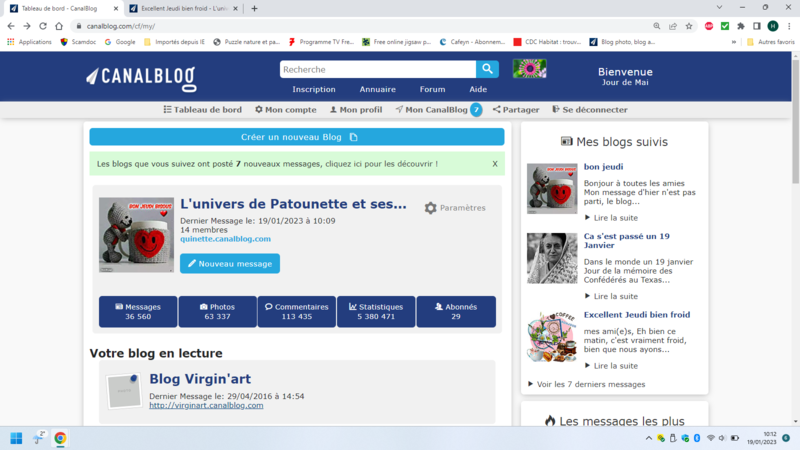
Task: Click Lire la suite under bon jeudi
Action: (611, 218)
